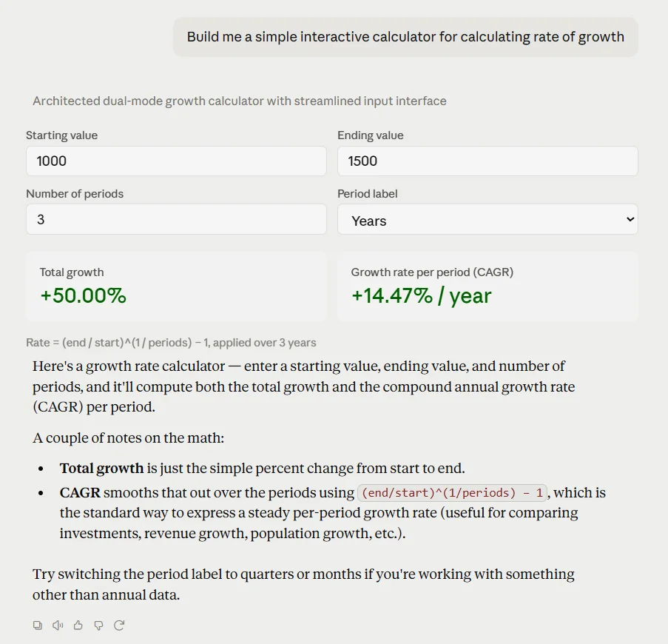The height and width of the screenshot is (644, 668).
Task: Click the 'Starting value' field label
Action: tap(62, 135)
